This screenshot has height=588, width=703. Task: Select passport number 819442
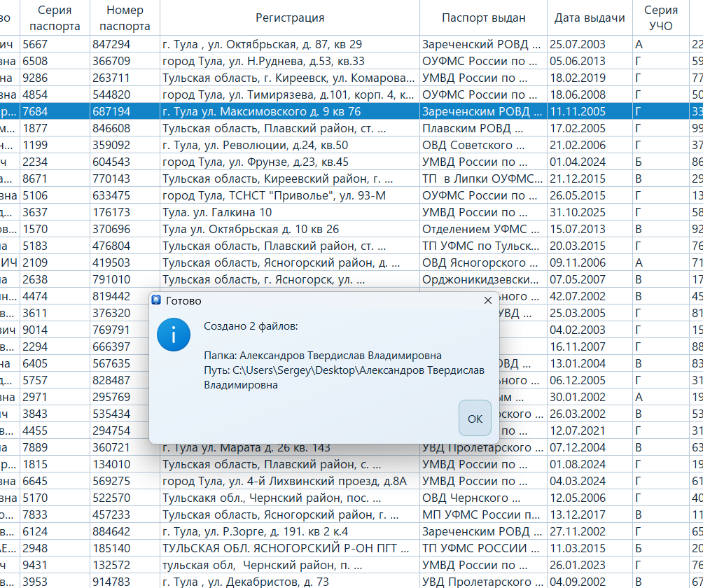(x=125, y=296)
